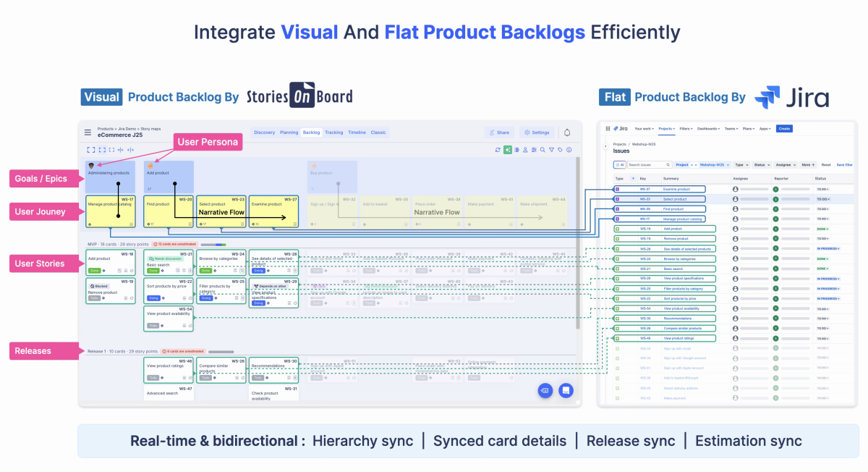Switch to the Tracking tab
The height and width of the screenshot is (472, 868).
334,132
